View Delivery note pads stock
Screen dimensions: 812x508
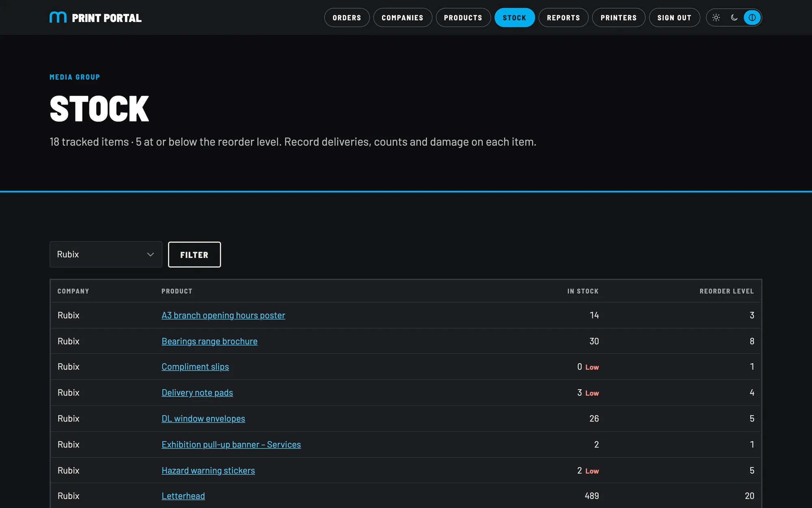point(197,393)
